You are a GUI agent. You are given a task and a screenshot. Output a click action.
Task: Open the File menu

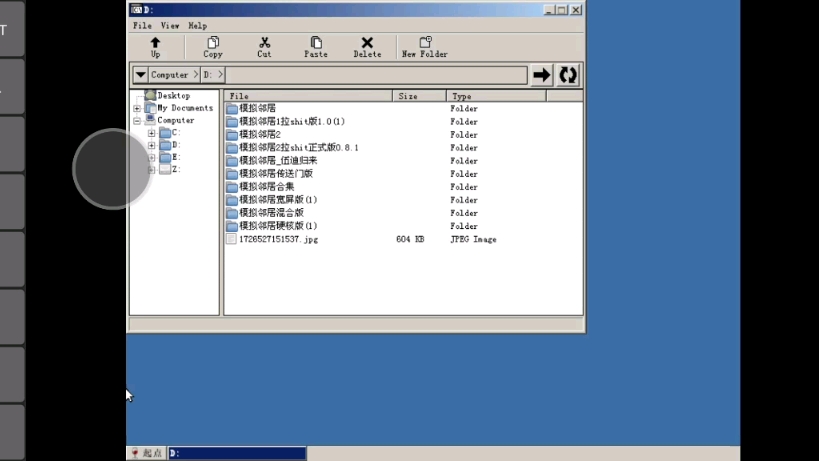coord(142,26)
